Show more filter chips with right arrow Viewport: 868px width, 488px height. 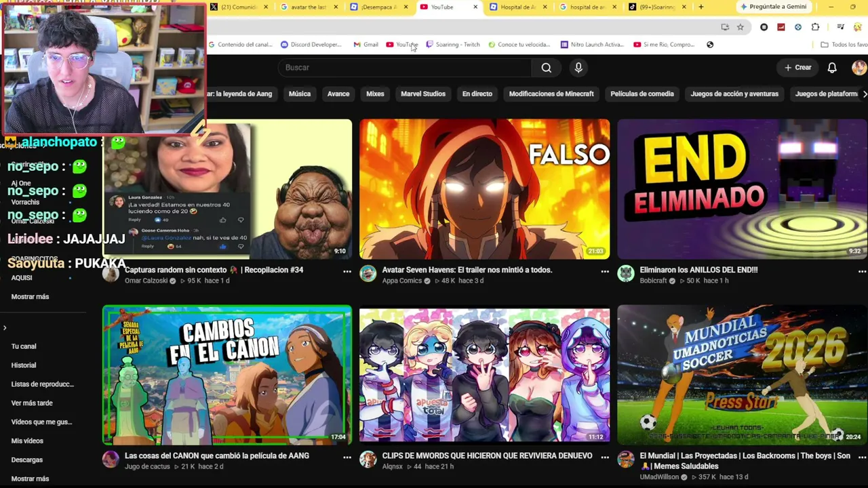(x=864, y=94)
